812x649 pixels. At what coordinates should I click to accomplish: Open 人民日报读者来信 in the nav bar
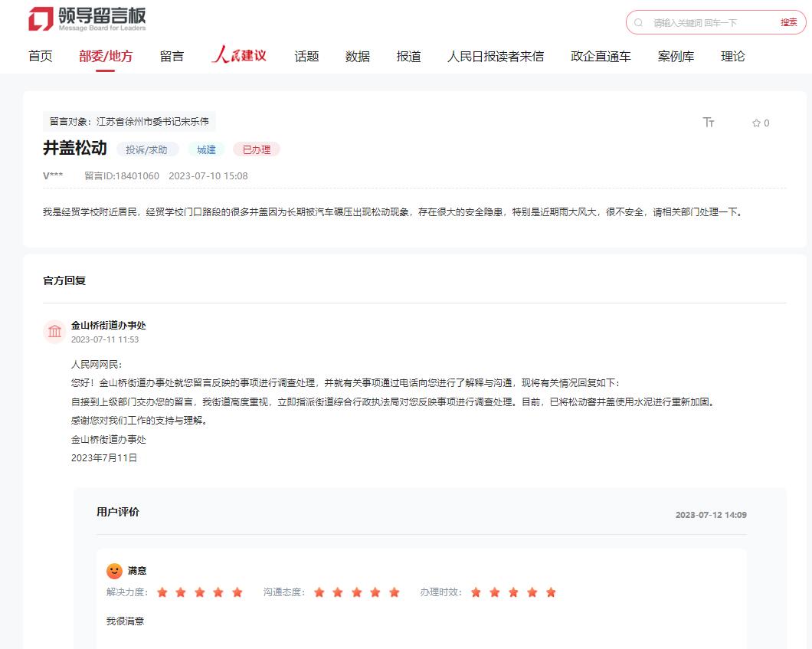496,56
